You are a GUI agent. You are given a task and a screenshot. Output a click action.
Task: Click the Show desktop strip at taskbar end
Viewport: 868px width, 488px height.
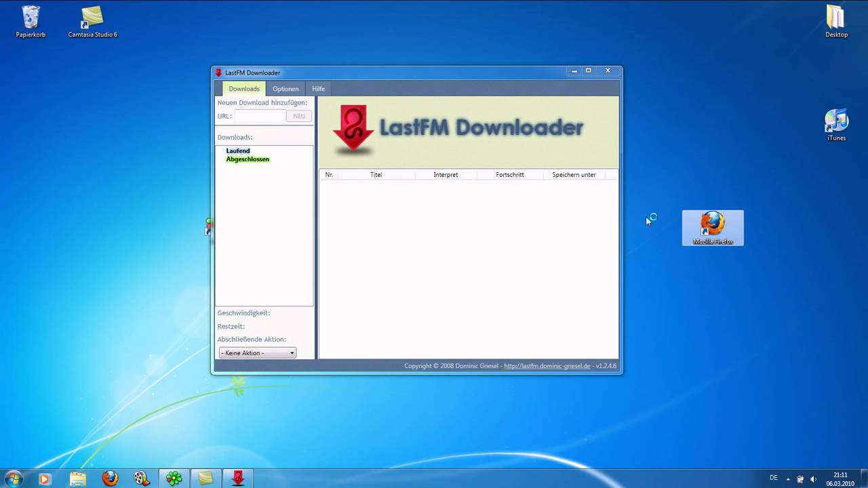point(863,479)
